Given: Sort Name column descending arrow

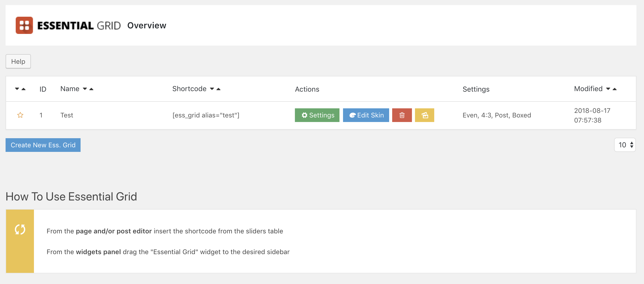Looking at the screenshot, I should click(85, 89).
